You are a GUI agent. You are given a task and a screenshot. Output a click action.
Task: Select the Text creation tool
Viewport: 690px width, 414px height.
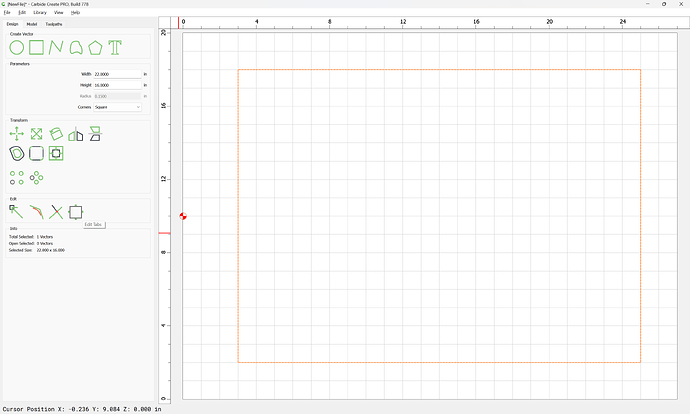(115, 47)
